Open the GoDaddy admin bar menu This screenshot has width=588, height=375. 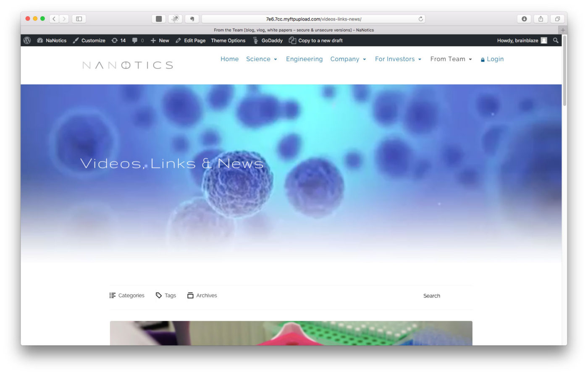click(x=268, y=40)
